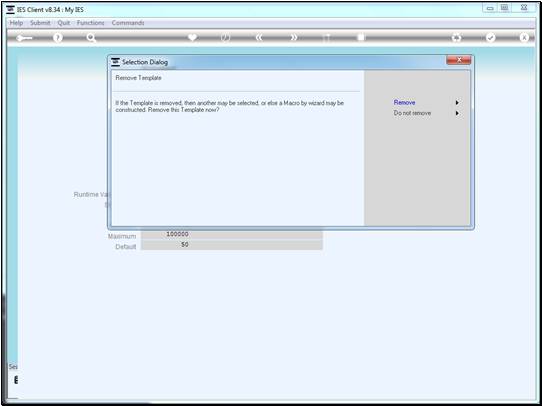Click the round X icon in toolbar

(x=524, y=38)
